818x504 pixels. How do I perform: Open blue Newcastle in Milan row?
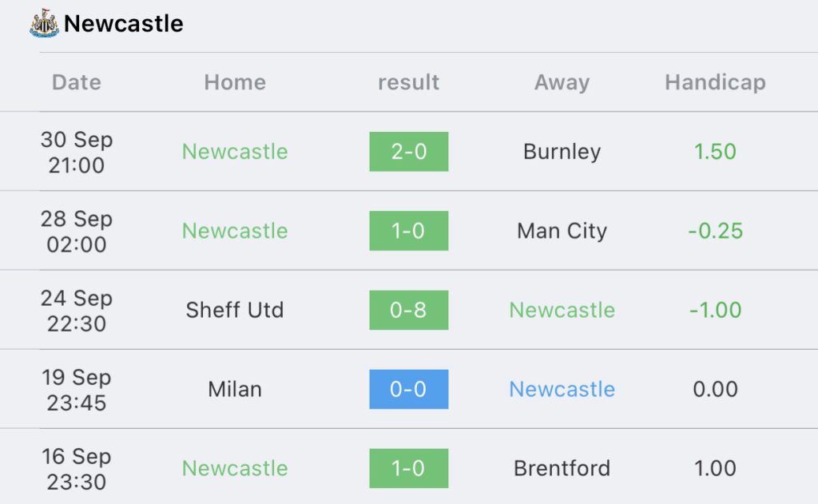[x=562, y=389]
